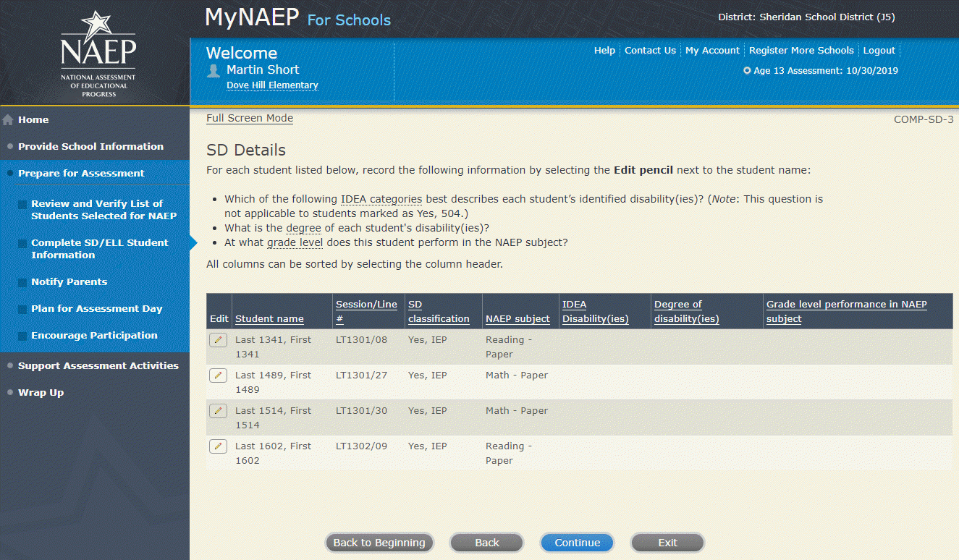Select student name Last 1602, First 1602

tap(273, 454)
